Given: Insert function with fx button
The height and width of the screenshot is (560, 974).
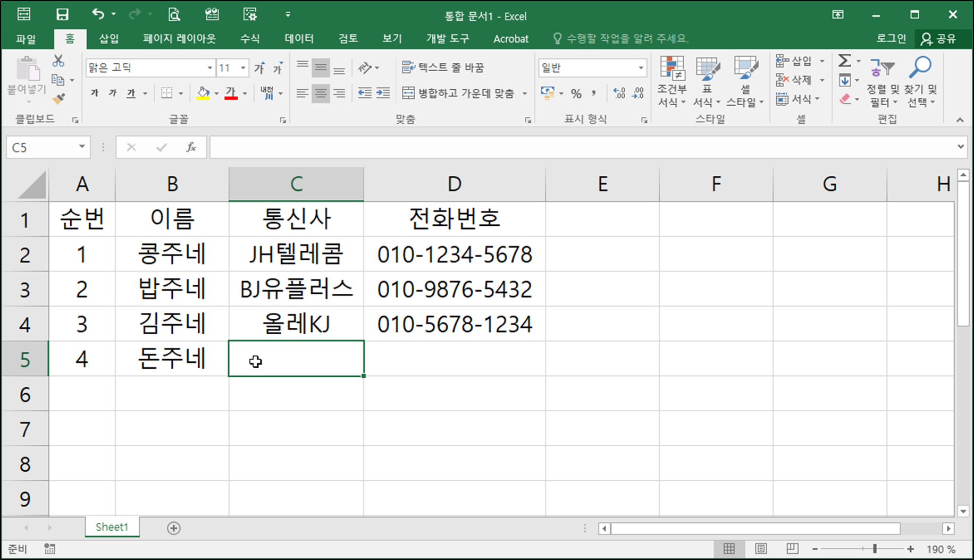Looking at the screenshot, I should click(x=191, y=147).
